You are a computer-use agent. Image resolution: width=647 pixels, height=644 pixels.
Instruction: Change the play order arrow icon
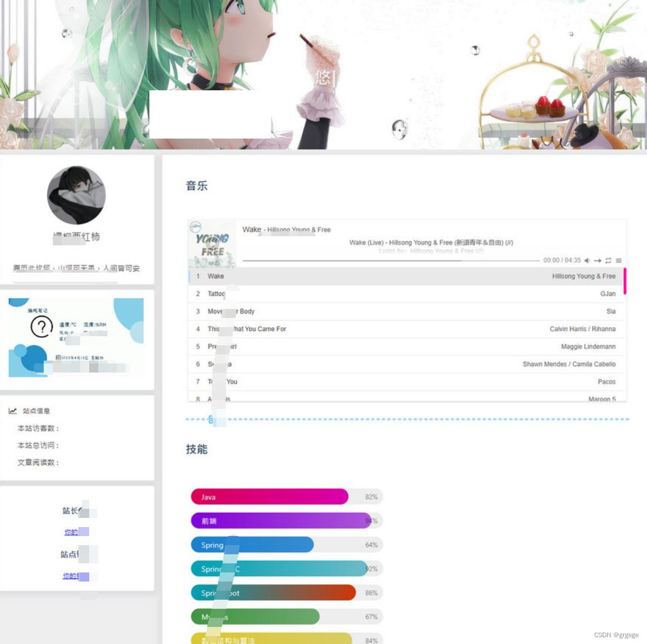[598, 261]
